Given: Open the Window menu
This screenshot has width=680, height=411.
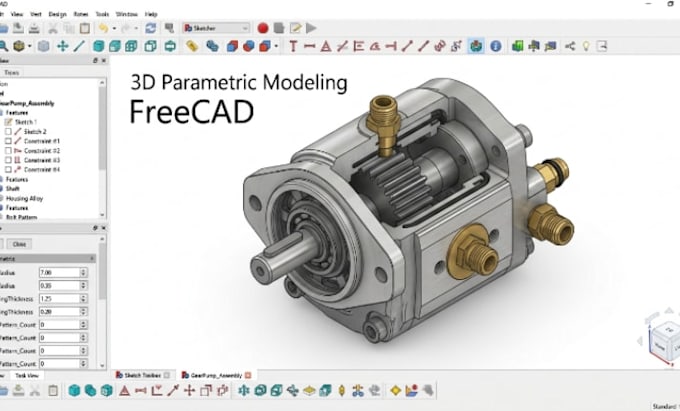Looking at the screenshot, I should 127,14.
